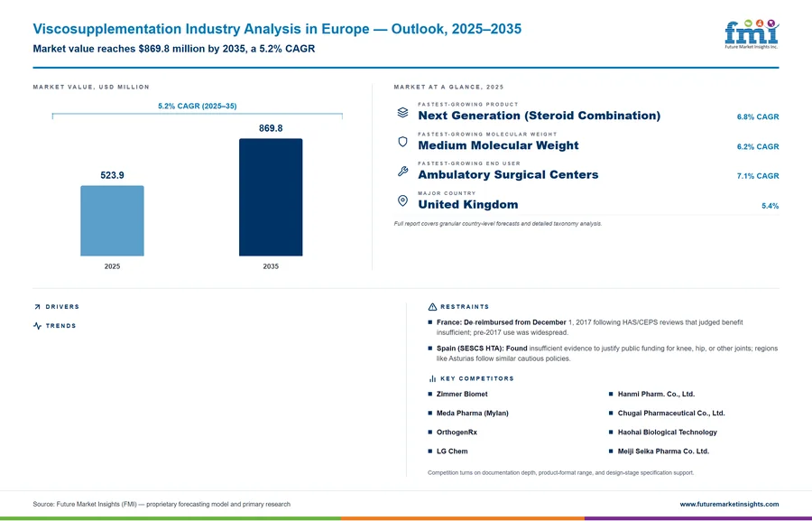
Task: Click the dark navy 2035 bar
Action: click(271, 197)
